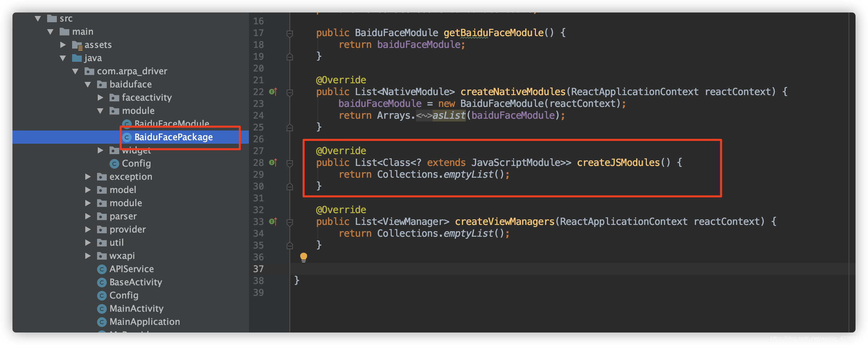Collapse the main folder arrow
868x345 pixels.
pos(51,32)
